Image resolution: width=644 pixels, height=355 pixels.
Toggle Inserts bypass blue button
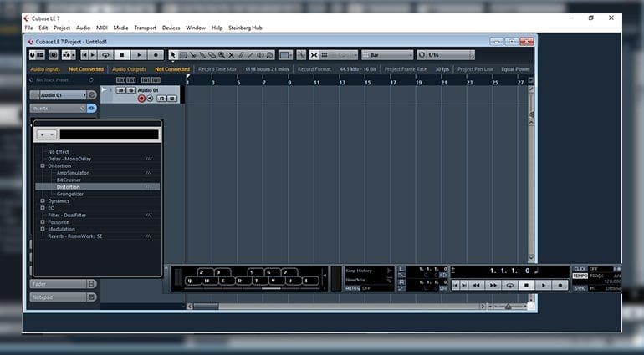click(x=92, y=109)
